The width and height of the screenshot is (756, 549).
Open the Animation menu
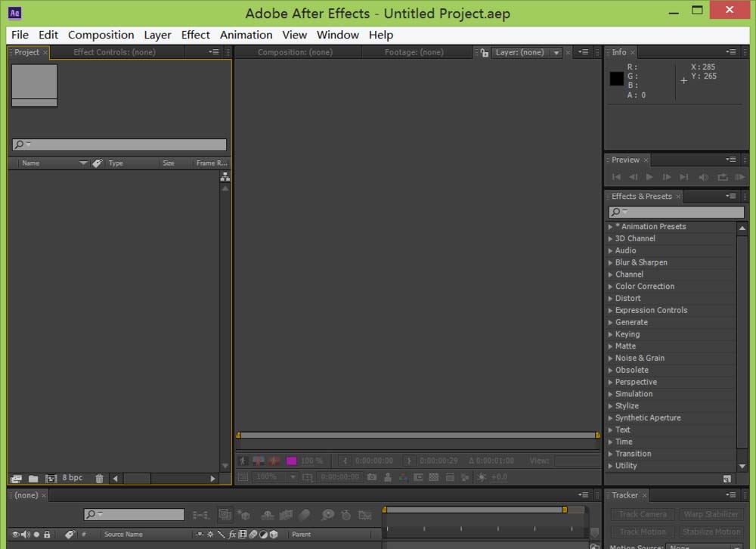(x=246, y=35)
